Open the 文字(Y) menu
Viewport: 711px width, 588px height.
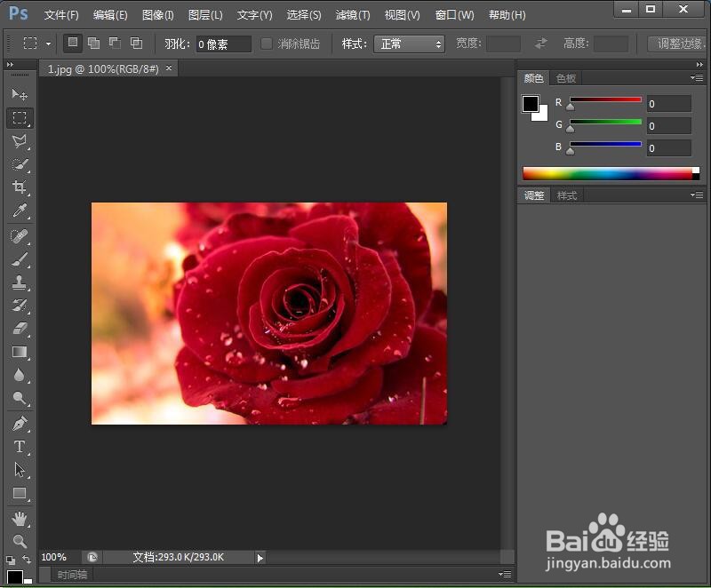254,15
